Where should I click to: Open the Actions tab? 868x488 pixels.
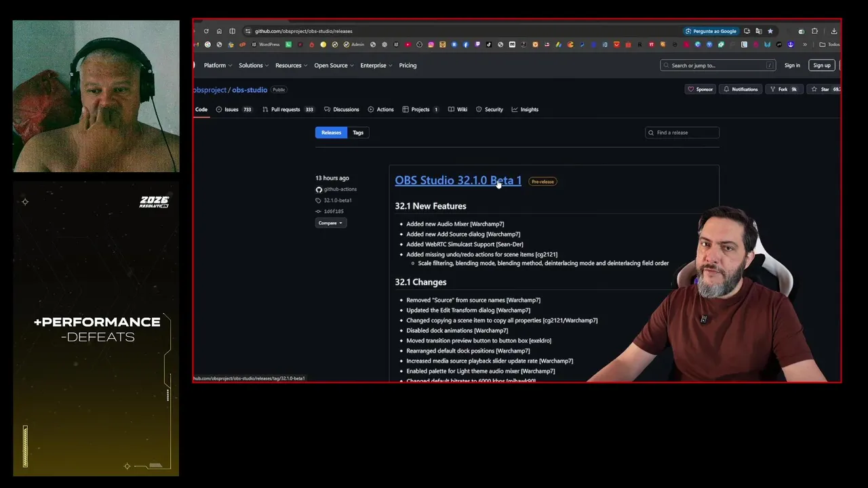380,110
